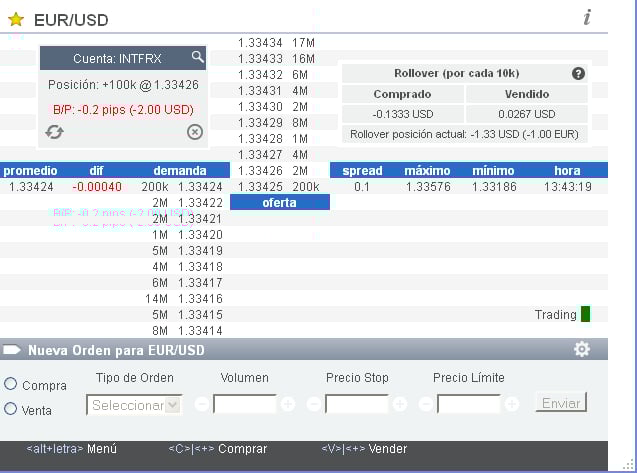Select offer price 1.33427 4M

tap(273, 155)
